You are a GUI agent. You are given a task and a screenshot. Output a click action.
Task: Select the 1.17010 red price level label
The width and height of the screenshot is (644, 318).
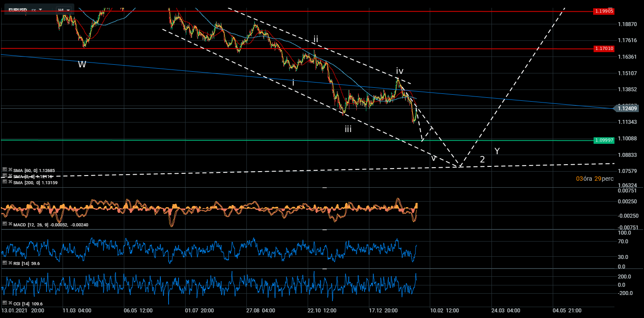(x=604, y=49)
